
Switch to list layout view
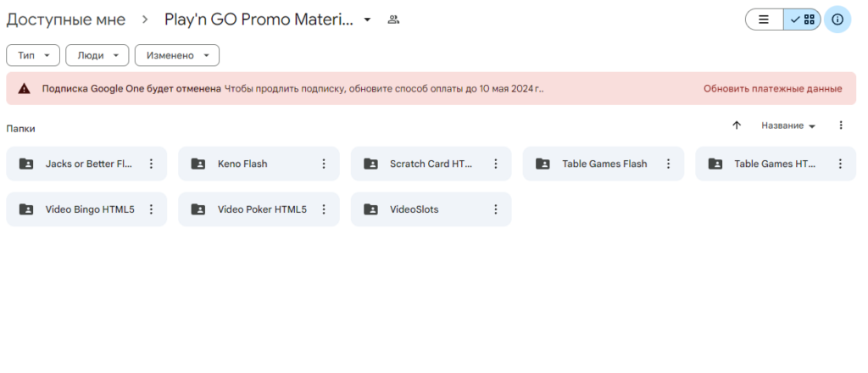point(764,19)
